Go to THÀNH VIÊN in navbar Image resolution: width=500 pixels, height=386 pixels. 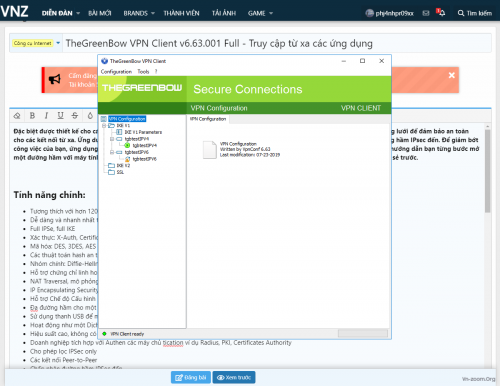pos(181,13)
